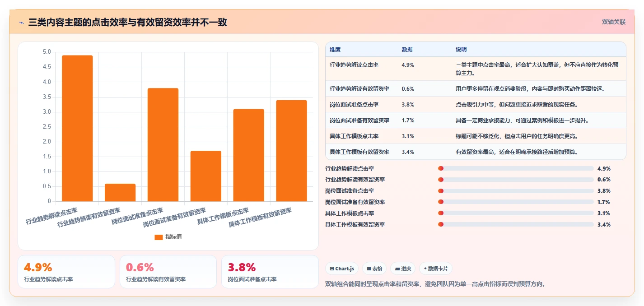The height and width of the screenshot is (306, 644).
Task: Click the x-axis label 具体工作模板有效留资率
Action: (x=261, y=218)
